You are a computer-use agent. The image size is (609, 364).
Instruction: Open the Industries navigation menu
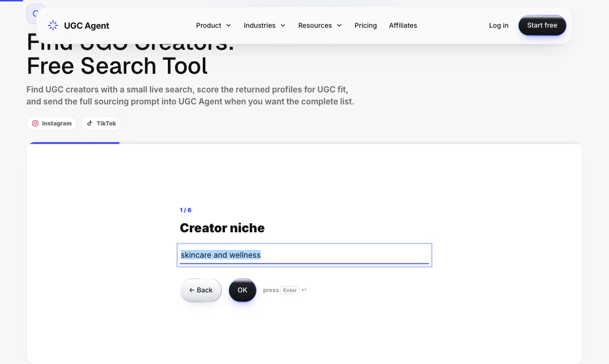tap(264, 25)
